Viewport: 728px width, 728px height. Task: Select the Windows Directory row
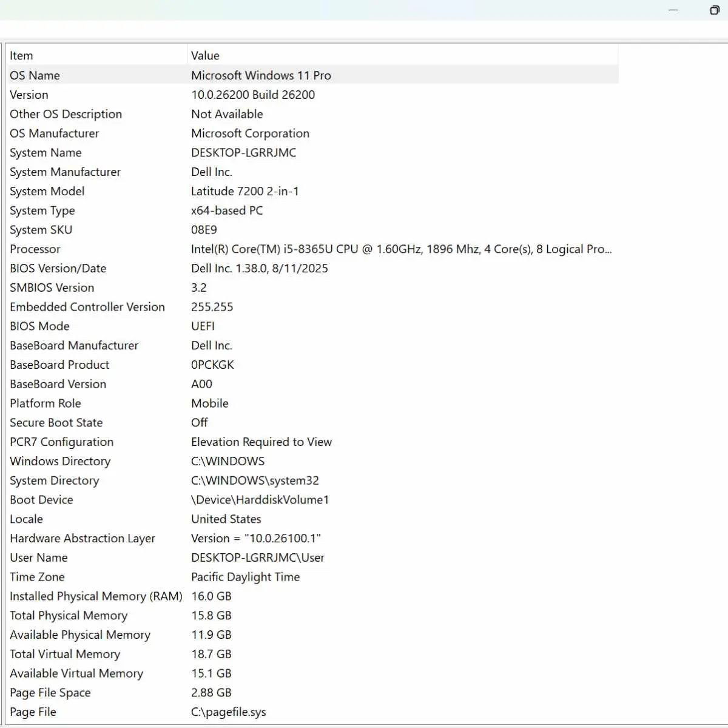tap(312, 461)
